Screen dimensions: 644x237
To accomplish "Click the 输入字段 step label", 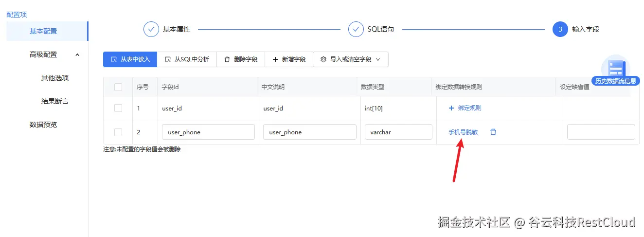I will [586, 29].
